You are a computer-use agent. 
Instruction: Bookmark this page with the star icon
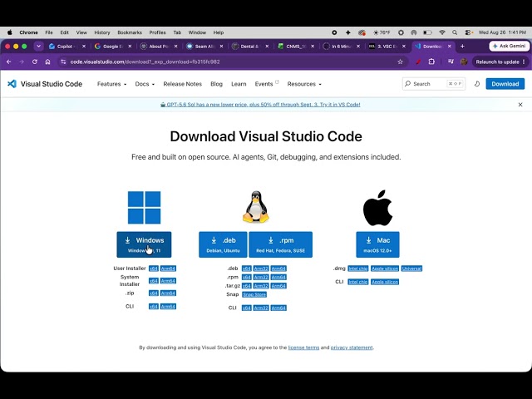click(x=400, y=62)
